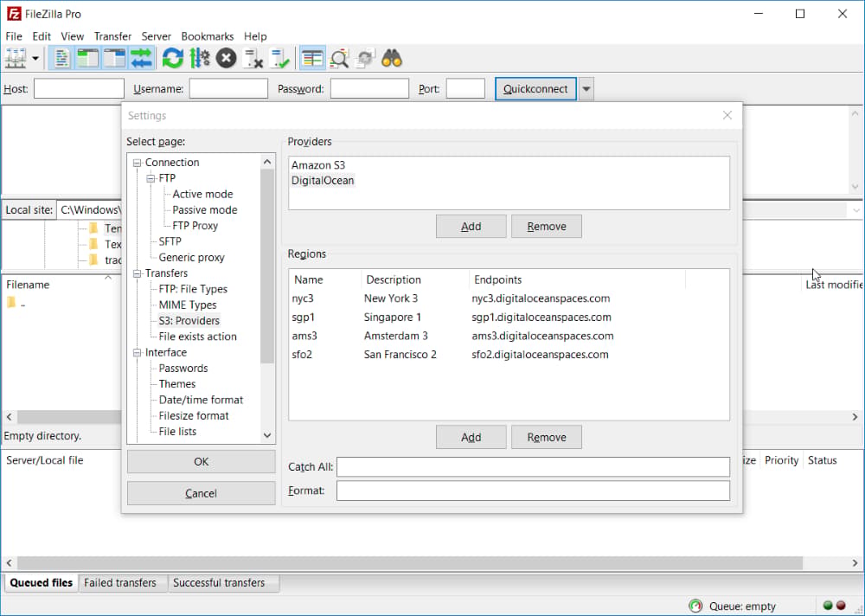Click the Quickconnect button
865x616 pixels.
535,89
